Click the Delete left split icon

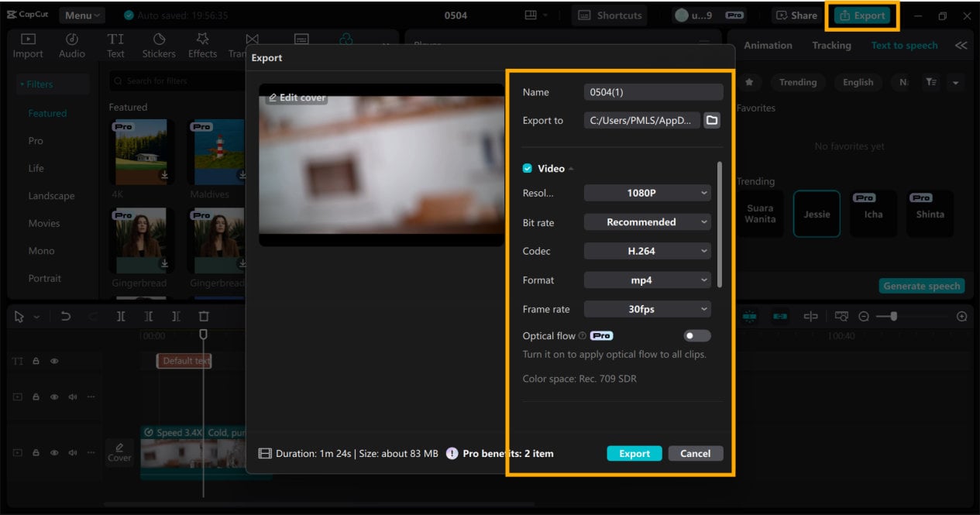coord(149,316)
